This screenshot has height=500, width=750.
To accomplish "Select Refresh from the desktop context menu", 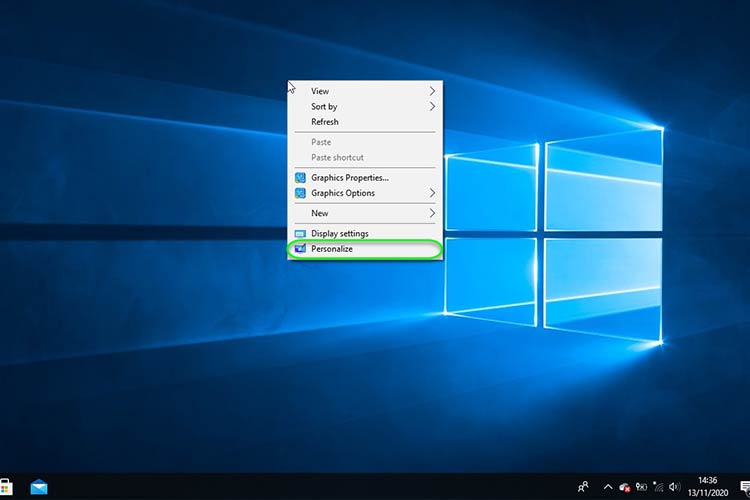I will (365, 122).
